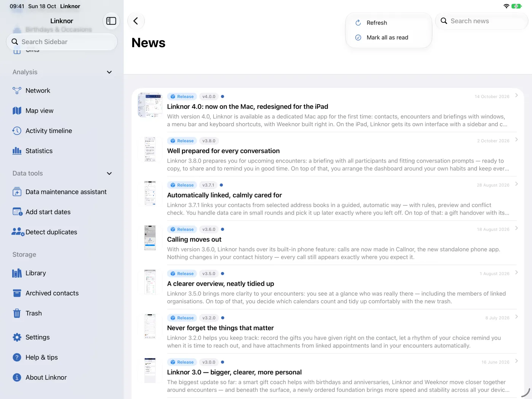
Task: Click the Mark all as read checkmark icon
Action: 358,37
